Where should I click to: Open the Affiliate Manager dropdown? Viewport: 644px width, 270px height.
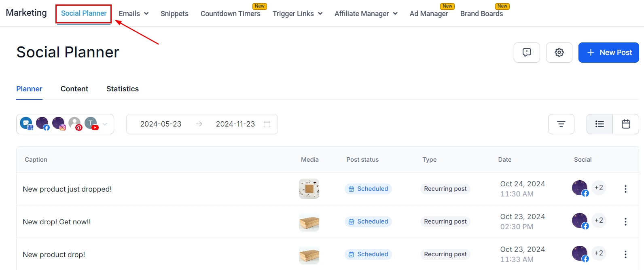366,14
